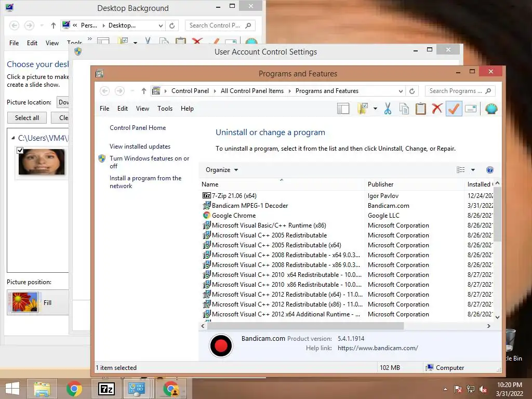
Task: Click Install a program from the network link
Action: coord(145,182)
